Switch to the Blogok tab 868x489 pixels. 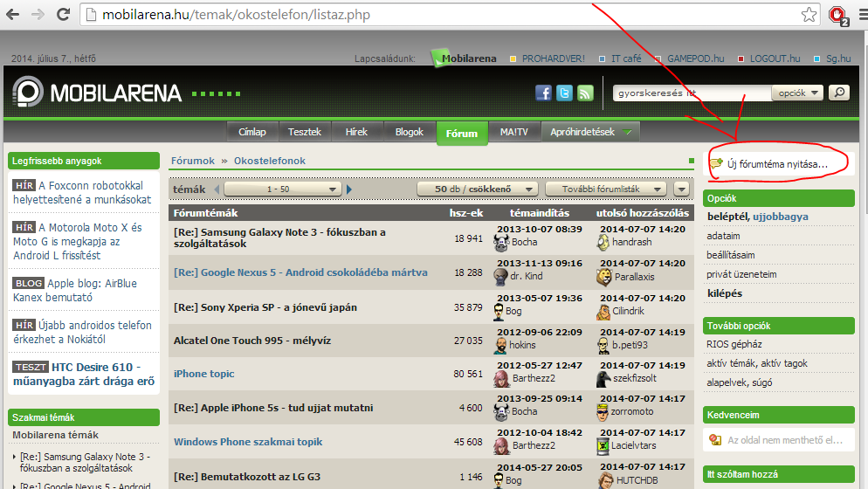click(x=409, y=133)
